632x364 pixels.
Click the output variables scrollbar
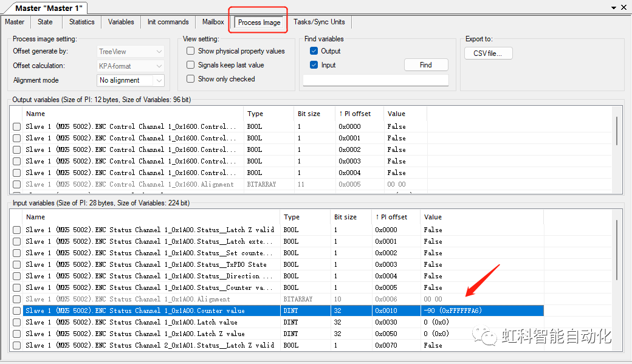click(x=616, y=131)
